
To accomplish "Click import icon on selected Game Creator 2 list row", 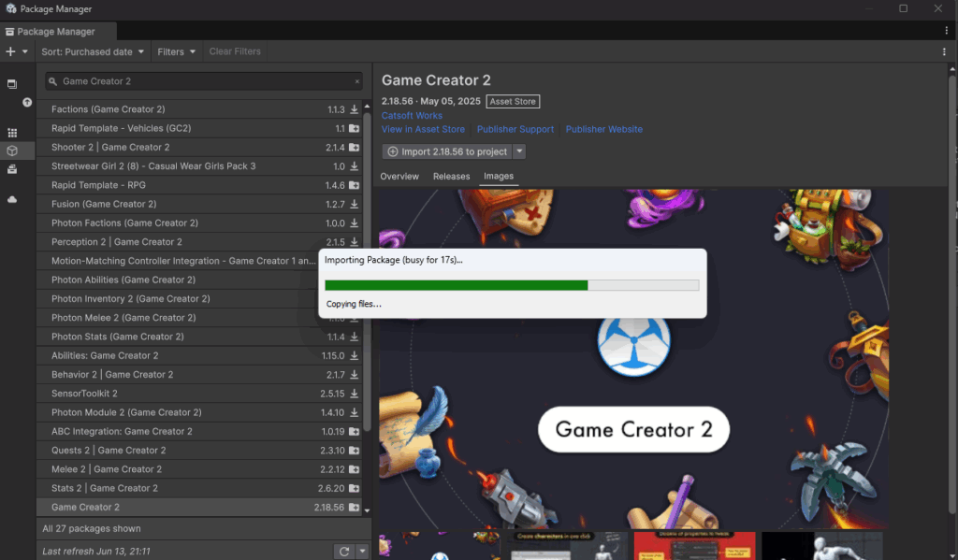I will coord(354,507).
